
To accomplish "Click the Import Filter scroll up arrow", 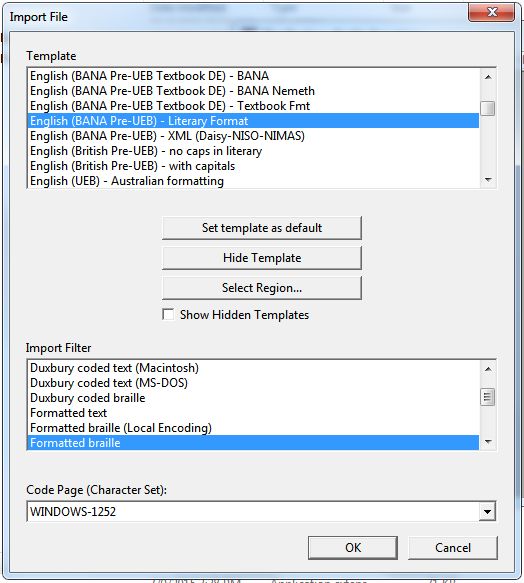I will [x=488, y=369].
